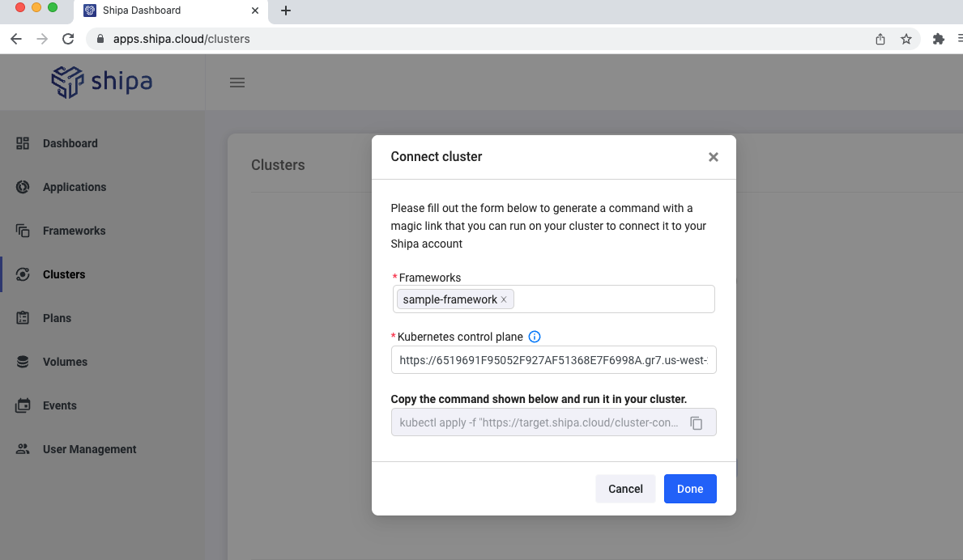Click the macOS green fullscreen button
This screenshot has height=560, width=963.
pos(53,7)
